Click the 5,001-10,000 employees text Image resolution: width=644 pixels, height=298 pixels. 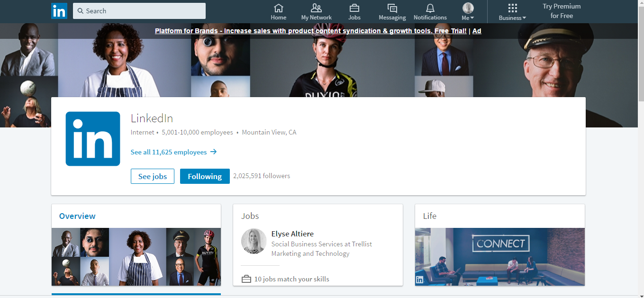point(197,132)
